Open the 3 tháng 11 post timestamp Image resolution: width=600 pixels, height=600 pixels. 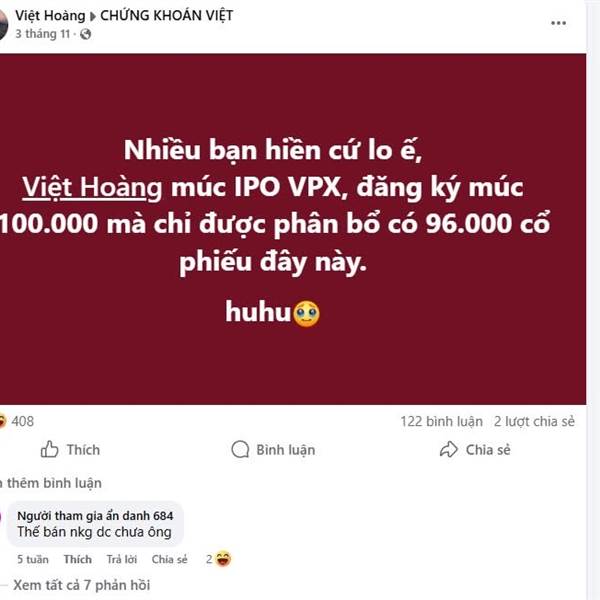(42, 34)
